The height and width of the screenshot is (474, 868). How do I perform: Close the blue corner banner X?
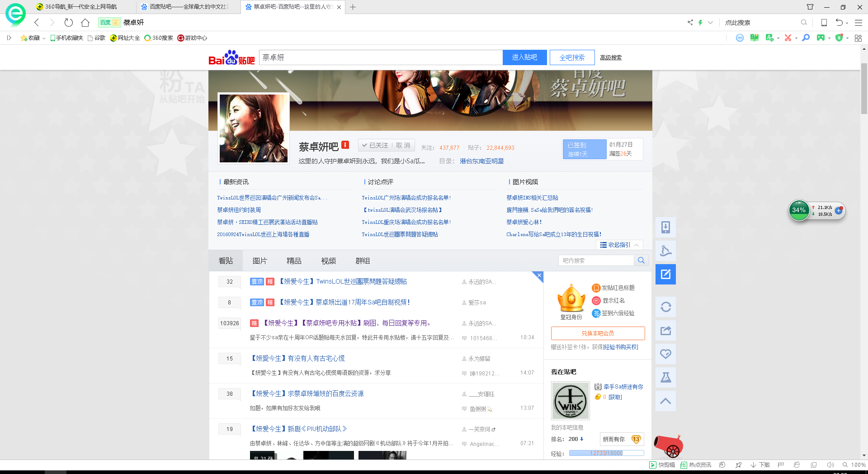click(x=539, y=275)
